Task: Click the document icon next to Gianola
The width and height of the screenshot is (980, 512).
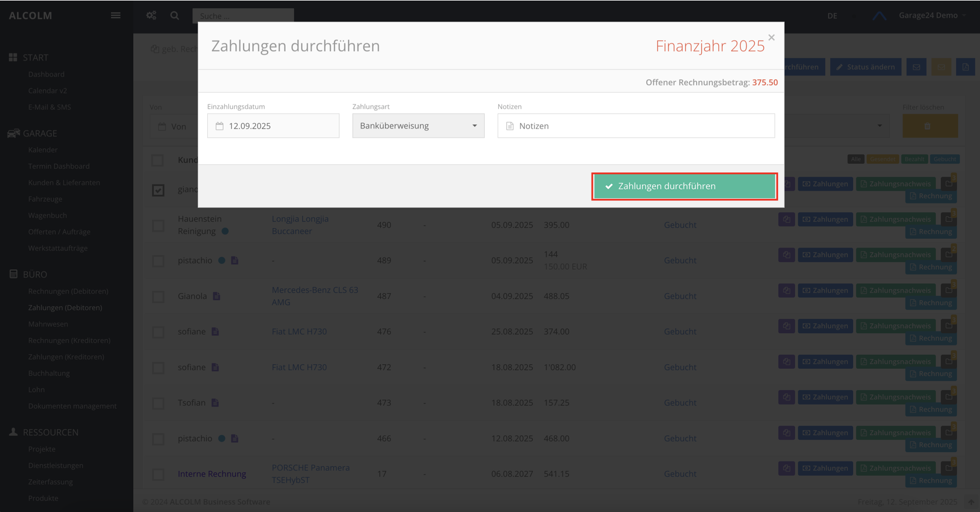Action: (x=217, y=296)
